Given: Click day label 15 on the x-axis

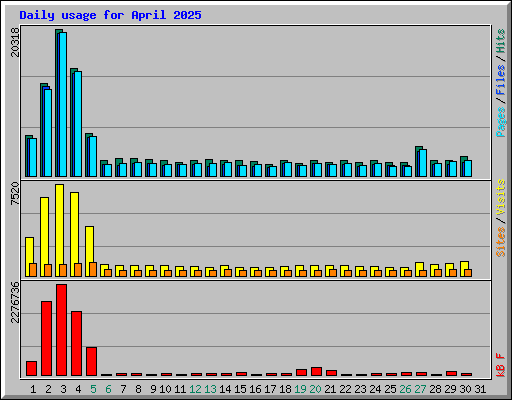Looking at the screenshot, I should coord(240,389).
